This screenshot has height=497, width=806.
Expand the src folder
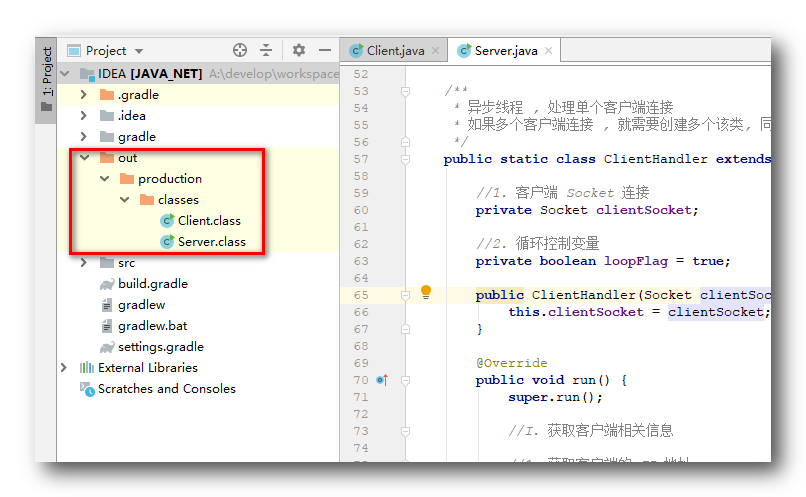pyautogui.click(x=84, y=263)
